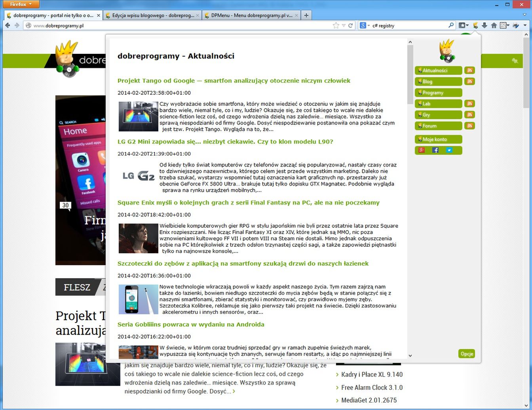Click the LG G2 logo thumbnail

tap(139, 176)
